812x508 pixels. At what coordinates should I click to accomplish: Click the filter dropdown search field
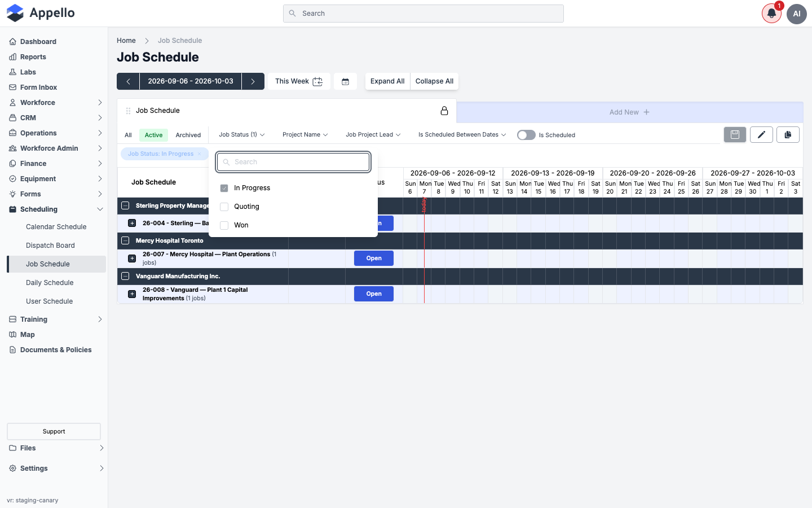294,162
